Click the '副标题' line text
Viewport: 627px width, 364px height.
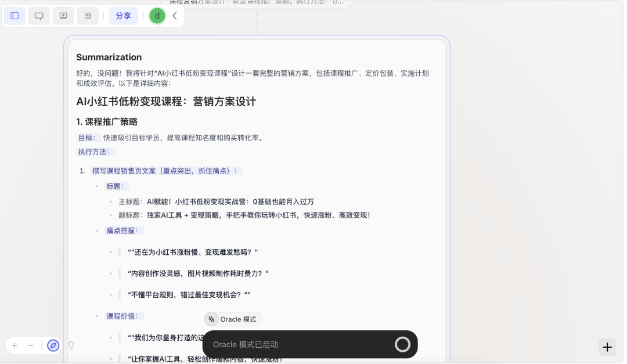click(x=244, y=215)
